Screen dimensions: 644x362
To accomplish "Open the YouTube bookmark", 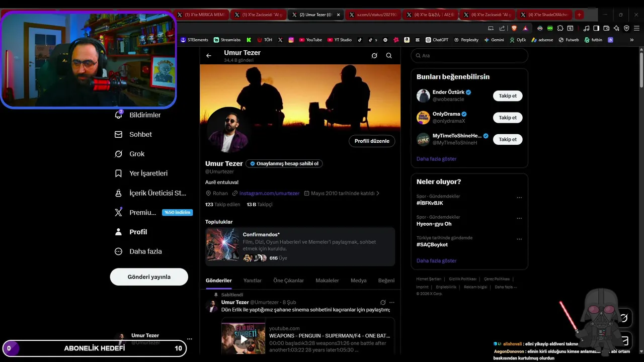I will click(310, 40).
